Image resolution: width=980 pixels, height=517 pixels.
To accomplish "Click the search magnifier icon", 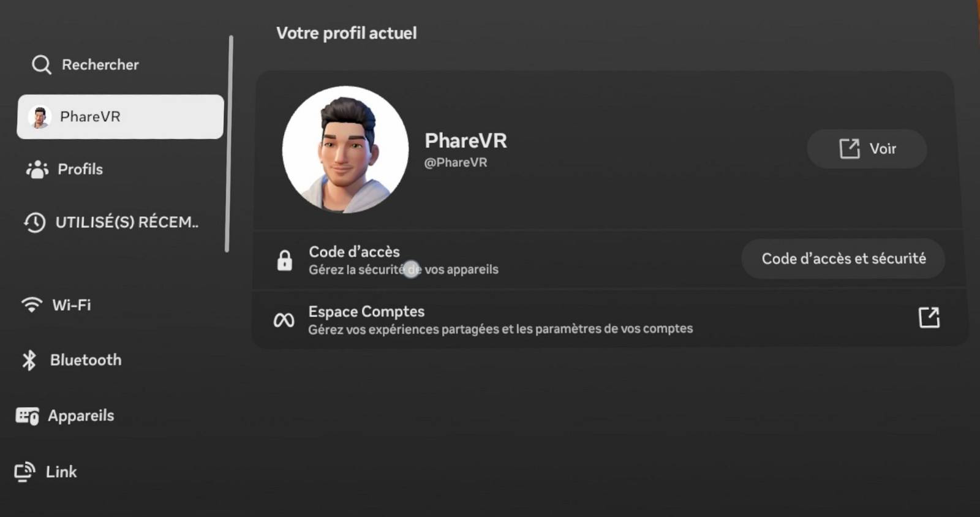I will tap(41, 64).
